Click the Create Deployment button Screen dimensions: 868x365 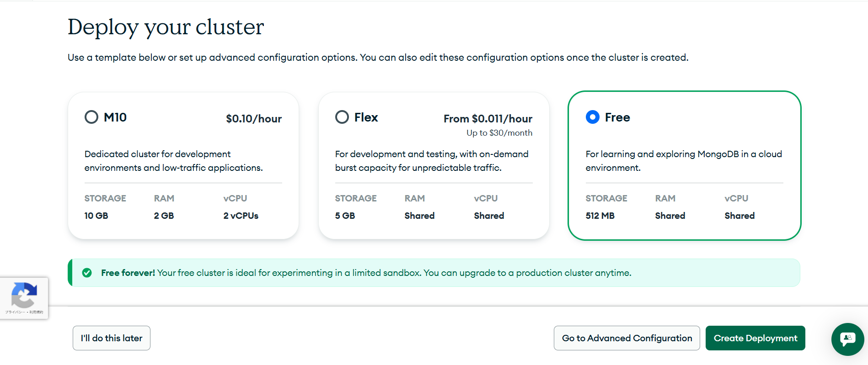tap(755, 338)
